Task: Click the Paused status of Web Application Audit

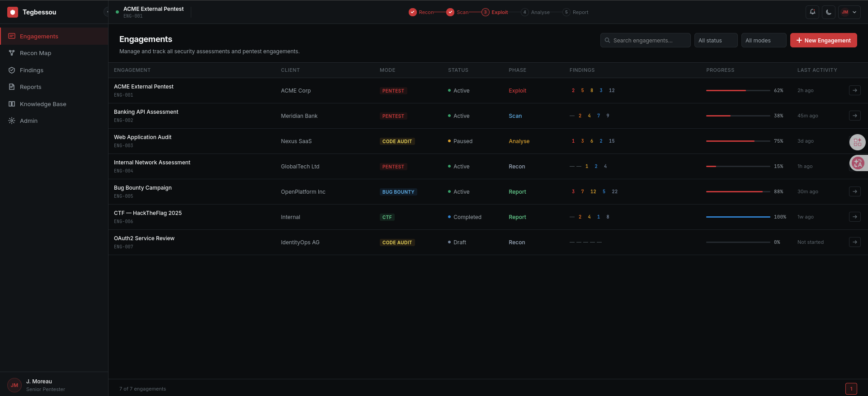Action: (x=460, y=141)
